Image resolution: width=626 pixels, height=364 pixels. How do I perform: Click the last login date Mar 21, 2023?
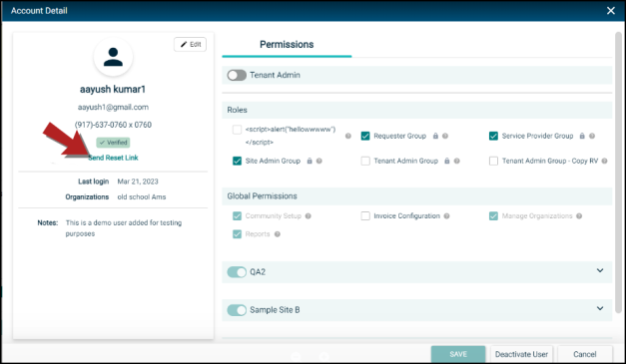click(138, 182)
